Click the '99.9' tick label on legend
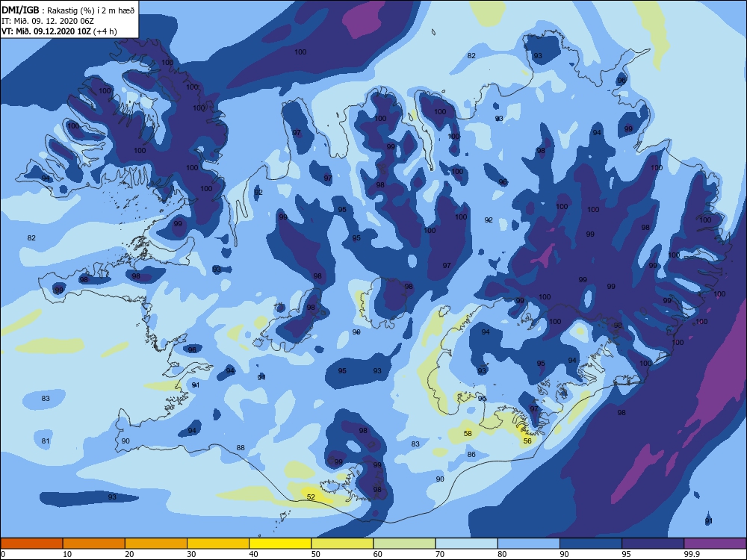 tap(692, 554)
